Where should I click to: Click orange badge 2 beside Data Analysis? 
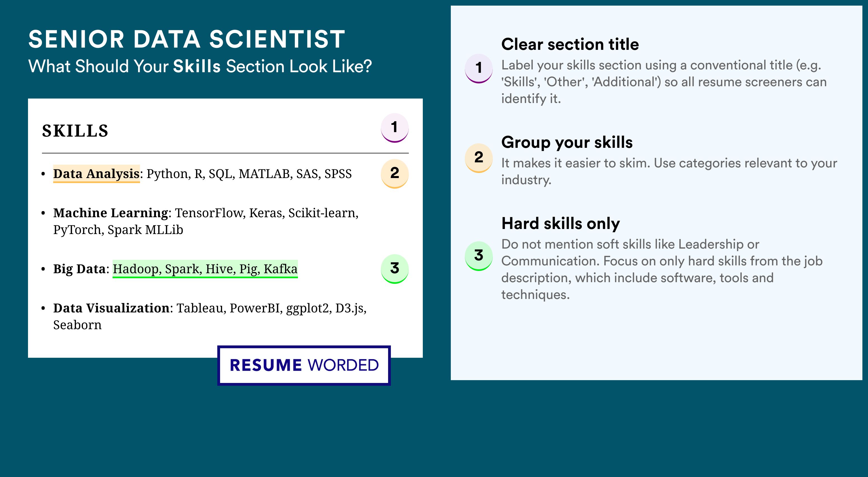pyautogui.click(x=395, y=174)
